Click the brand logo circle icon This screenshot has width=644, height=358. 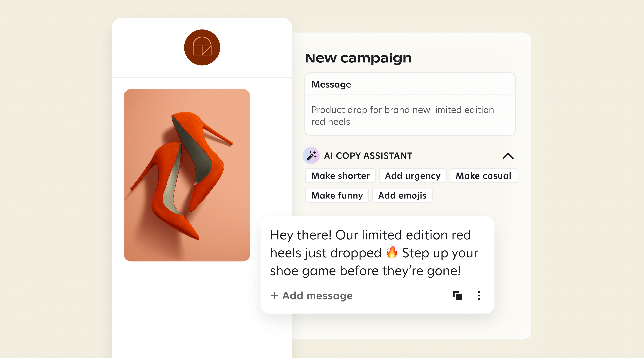(x=202, y=47)
